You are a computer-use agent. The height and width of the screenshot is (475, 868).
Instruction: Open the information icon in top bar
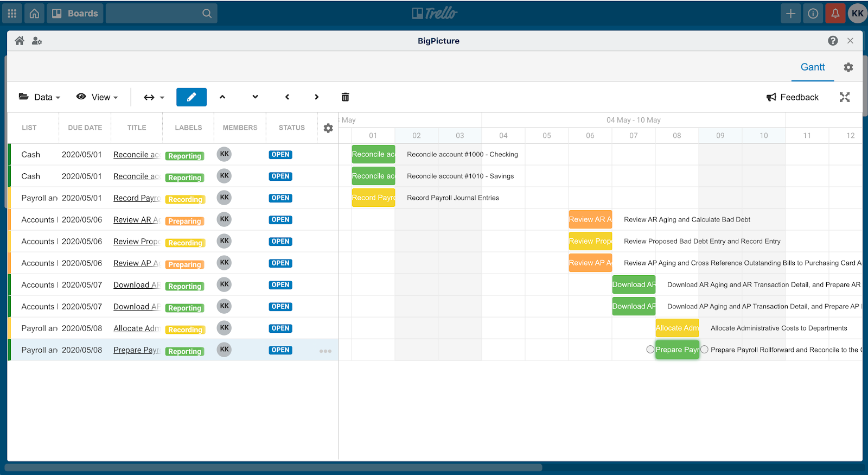[x=813, y=14]
